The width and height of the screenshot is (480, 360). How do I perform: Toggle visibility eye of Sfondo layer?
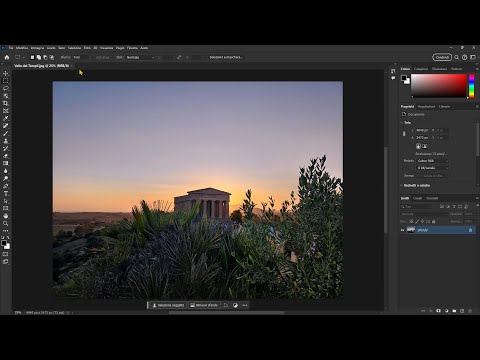(403, 230)
